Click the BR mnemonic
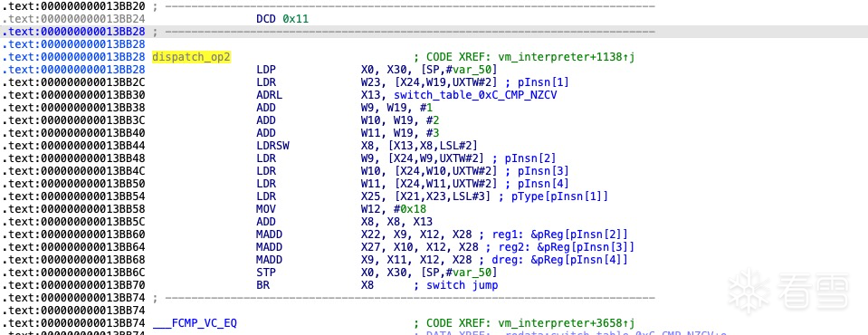This screenshot has width=868, height=335. pos(263,285)
